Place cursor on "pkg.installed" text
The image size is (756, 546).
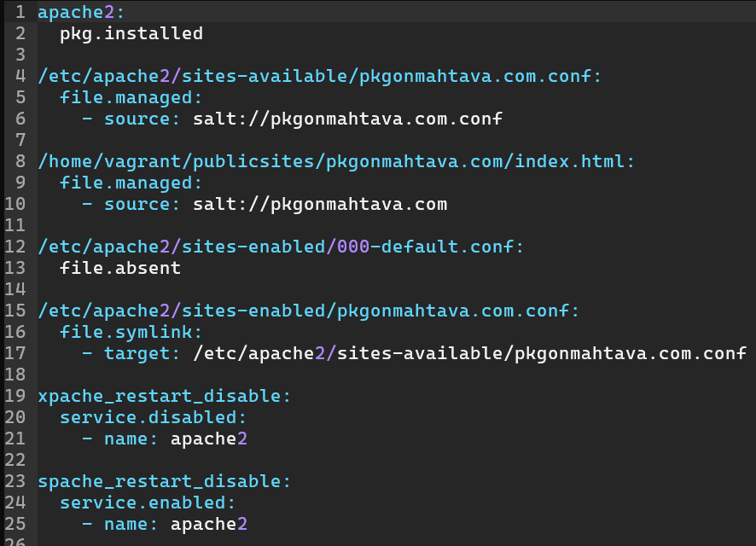(x=131, y=34)
